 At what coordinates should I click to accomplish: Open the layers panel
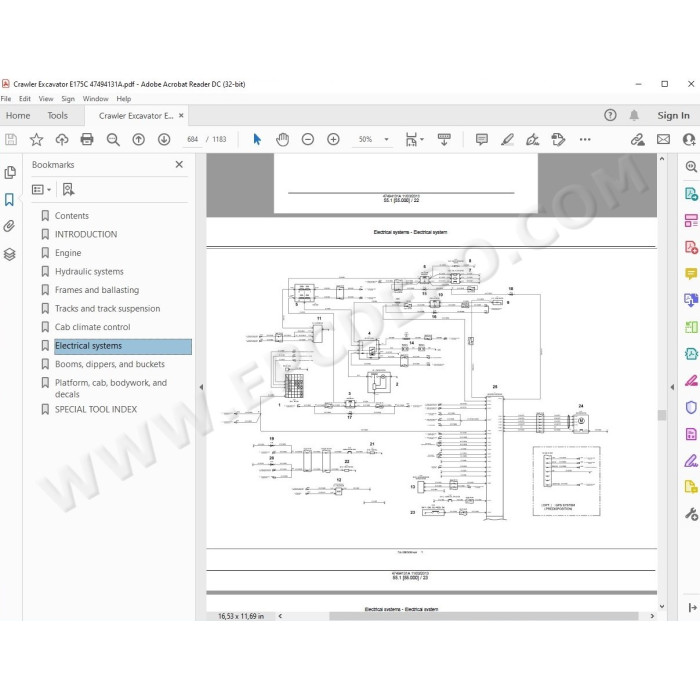click(x=10, y=254)
